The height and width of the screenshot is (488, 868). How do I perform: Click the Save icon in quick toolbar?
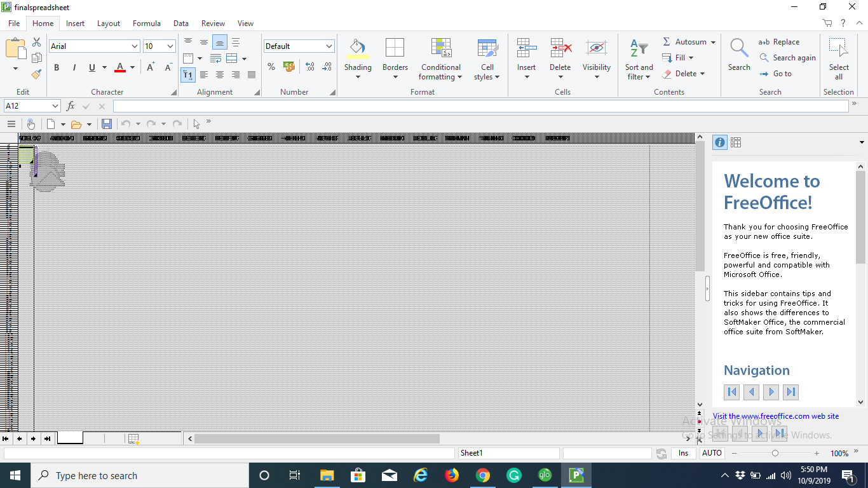107,124
